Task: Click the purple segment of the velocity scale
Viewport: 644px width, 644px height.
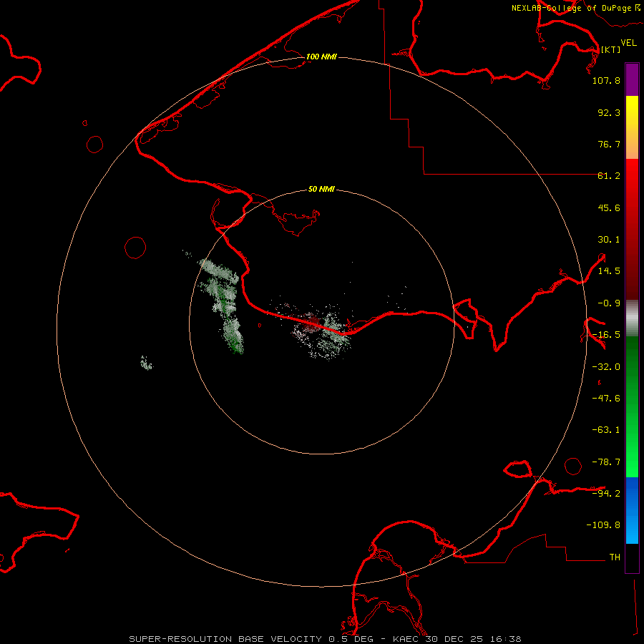Action: tap(632, 79)
